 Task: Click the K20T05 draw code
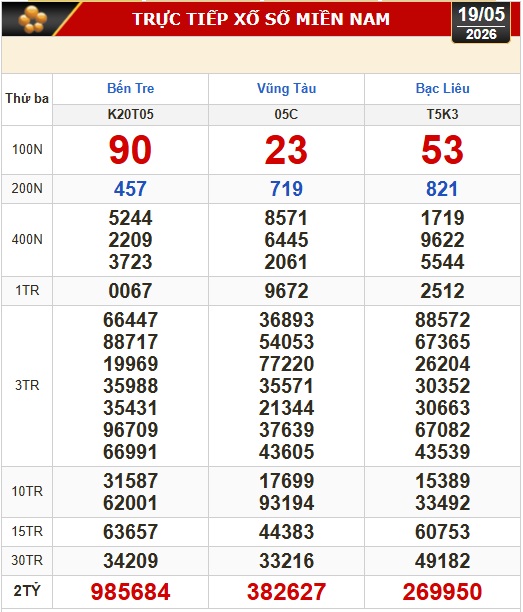[130, 114]
